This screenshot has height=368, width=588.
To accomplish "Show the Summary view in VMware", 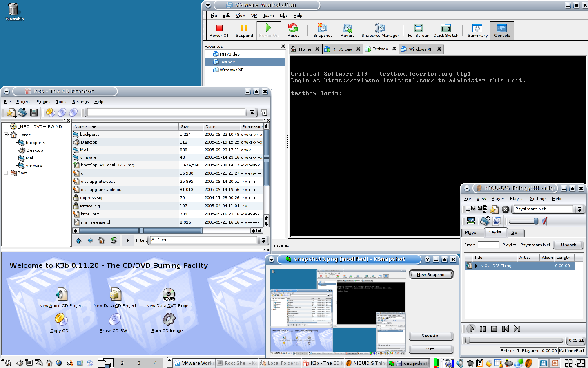I will pos(477,31).
